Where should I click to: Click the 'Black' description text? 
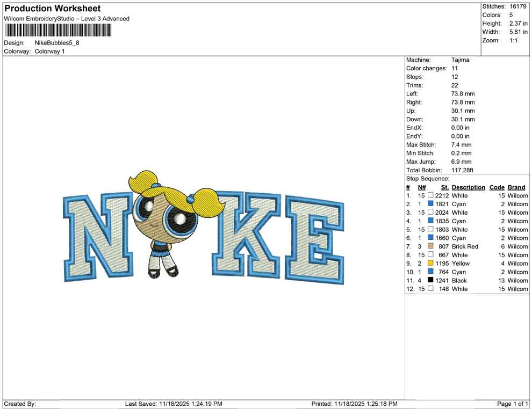459,280
